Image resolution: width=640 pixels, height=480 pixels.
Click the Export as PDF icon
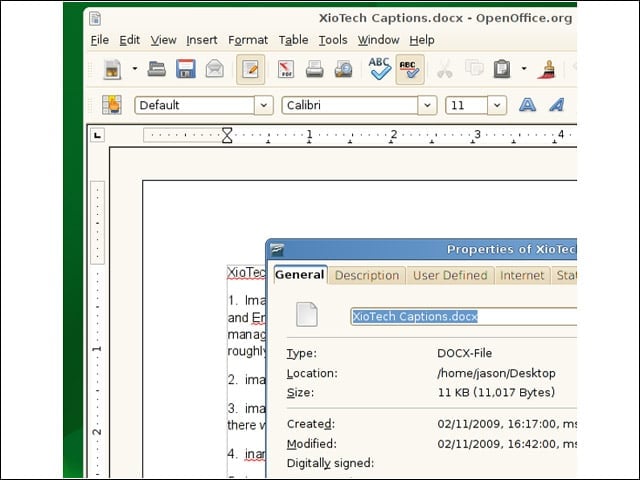tap(286, 69)
